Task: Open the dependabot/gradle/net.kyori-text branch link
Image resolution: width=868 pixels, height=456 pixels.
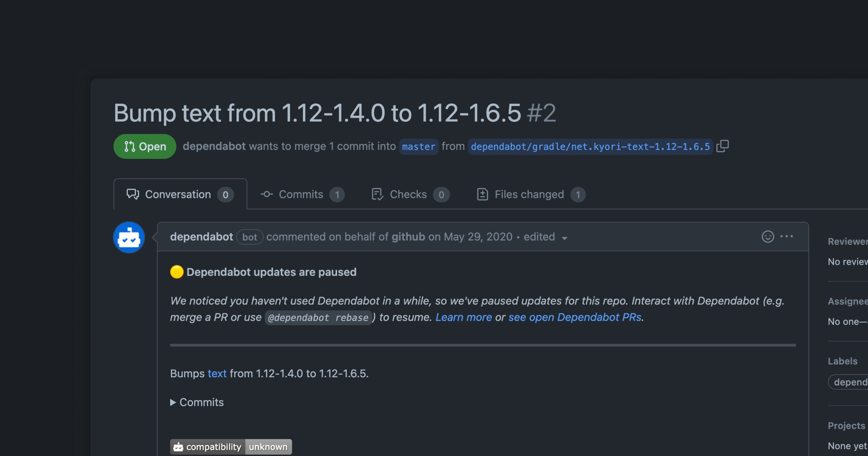Action: tap(590, 147)
